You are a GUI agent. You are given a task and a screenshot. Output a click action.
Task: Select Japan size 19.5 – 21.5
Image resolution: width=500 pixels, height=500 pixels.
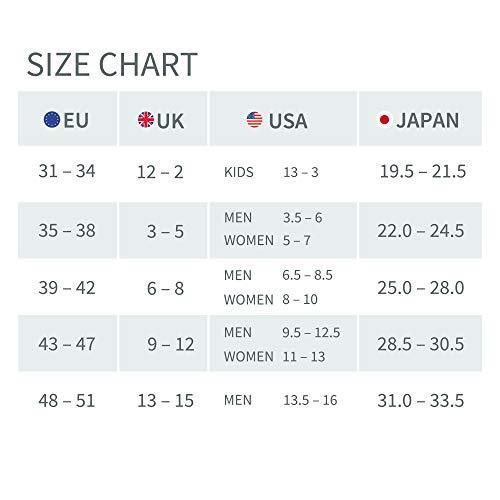tap(423, 171)
